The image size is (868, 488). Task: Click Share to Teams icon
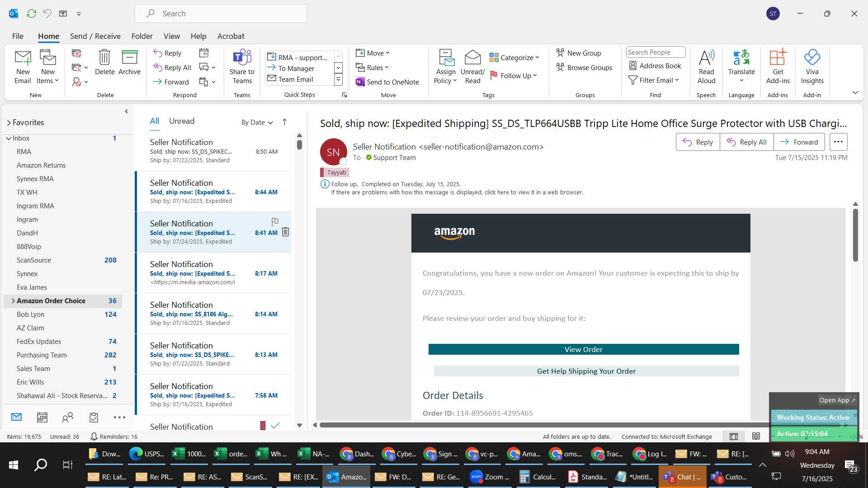click(x=242, y=67)
